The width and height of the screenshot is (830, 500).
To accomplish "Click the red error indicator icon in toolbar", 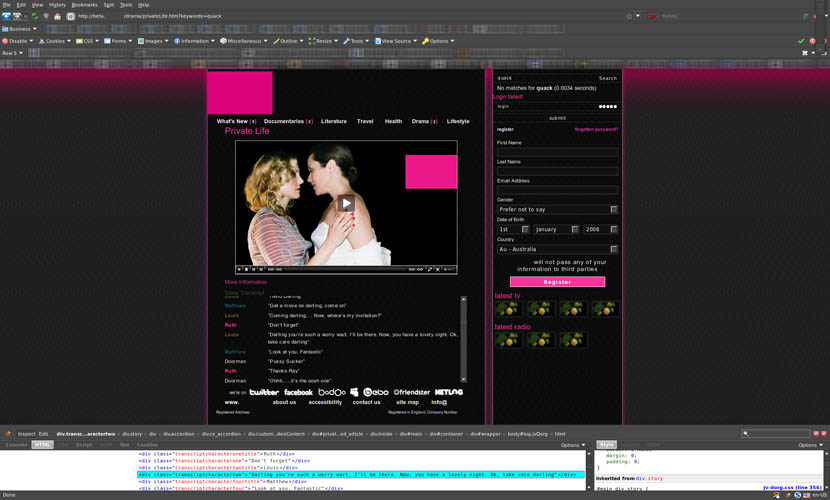I will [x=812, y=41].
